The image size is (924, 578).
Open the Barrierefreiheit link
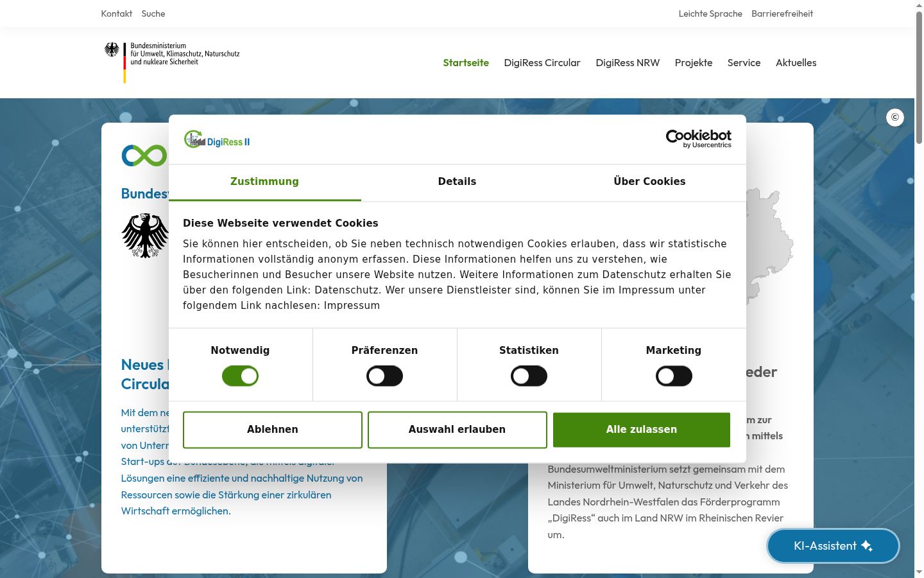[x=782, y=13]
